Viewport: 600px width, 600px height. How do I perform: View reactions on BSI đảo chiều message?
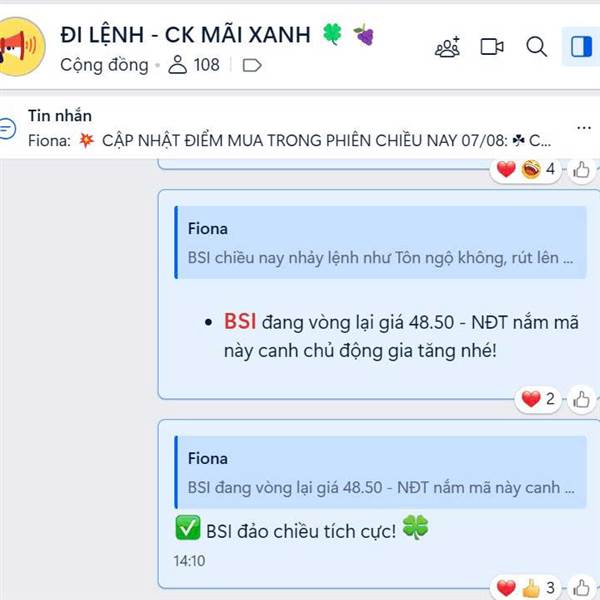point(525,588)
